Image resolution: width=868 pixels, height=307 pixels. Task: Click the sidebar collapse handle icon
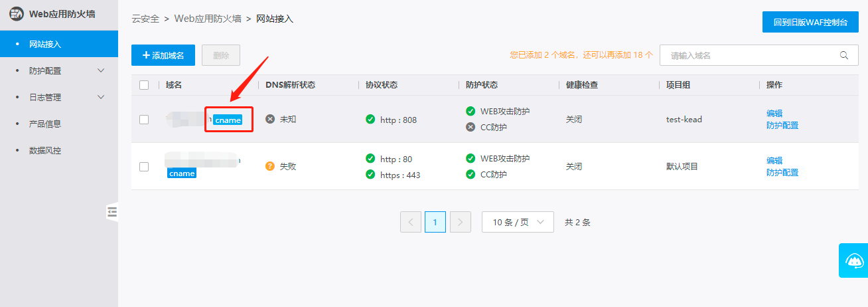[111, 212]
